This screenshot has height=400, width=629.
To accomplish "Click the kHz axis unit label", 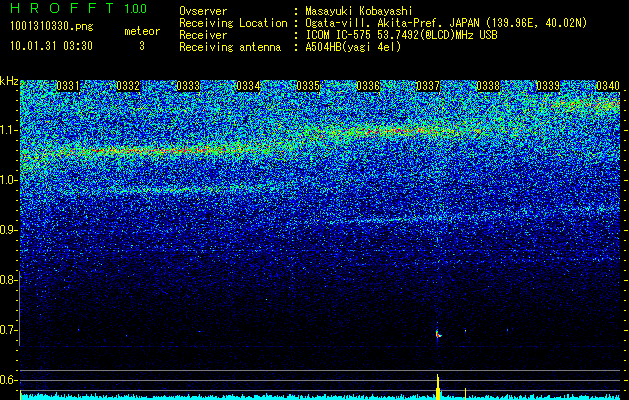I will (9, 81).
